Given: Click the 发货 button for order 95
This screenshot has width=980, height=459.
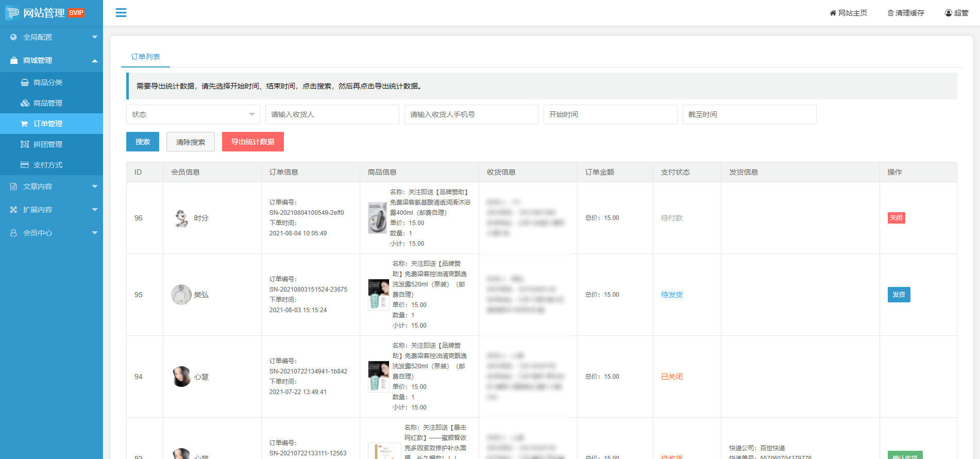Looking at the screenshot, I should point(899,295).
